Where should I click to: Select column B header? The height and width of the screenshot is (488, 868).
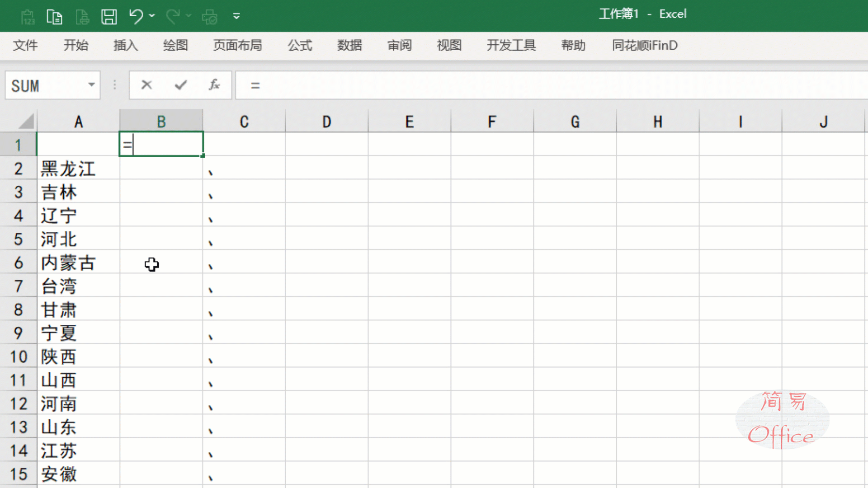[161, 122]
